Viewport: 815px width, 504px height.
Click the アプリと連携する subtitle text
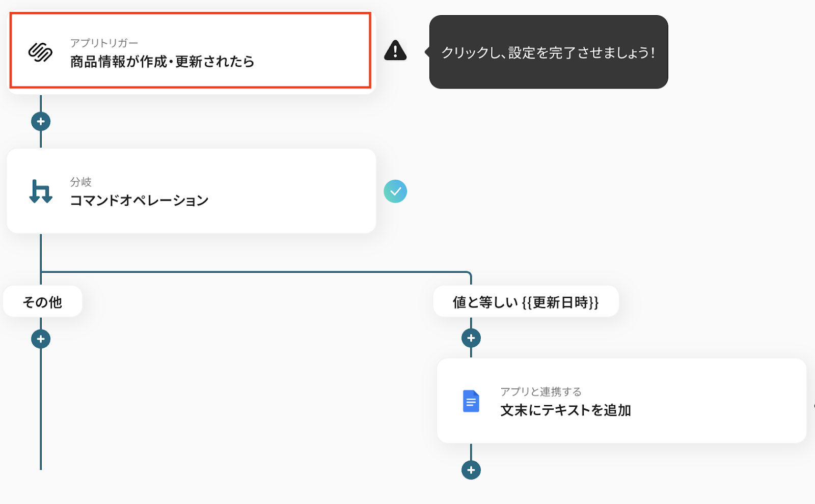[540, 391]
